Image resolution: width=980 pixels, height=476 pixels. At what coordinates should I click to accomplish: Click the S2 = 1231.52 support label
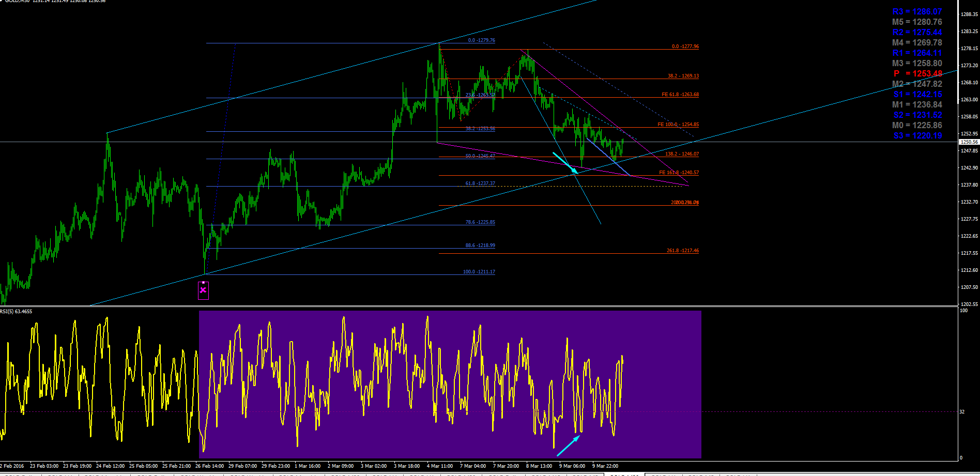tap(917, 115)
